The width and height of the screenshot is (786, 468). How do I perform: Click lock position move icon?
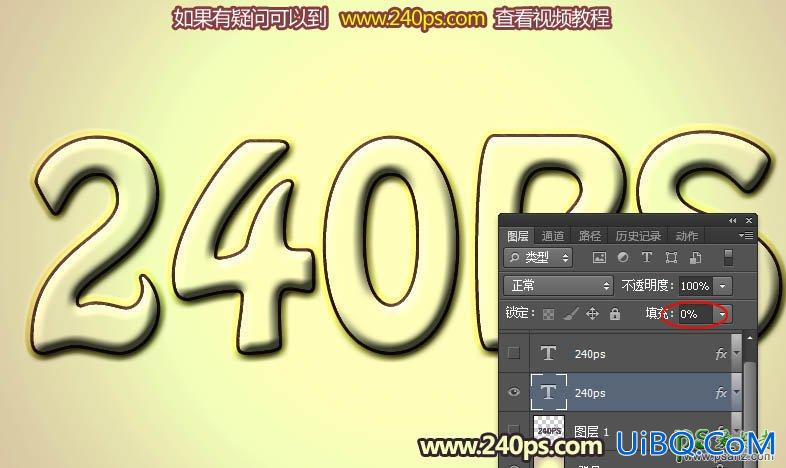593,314
